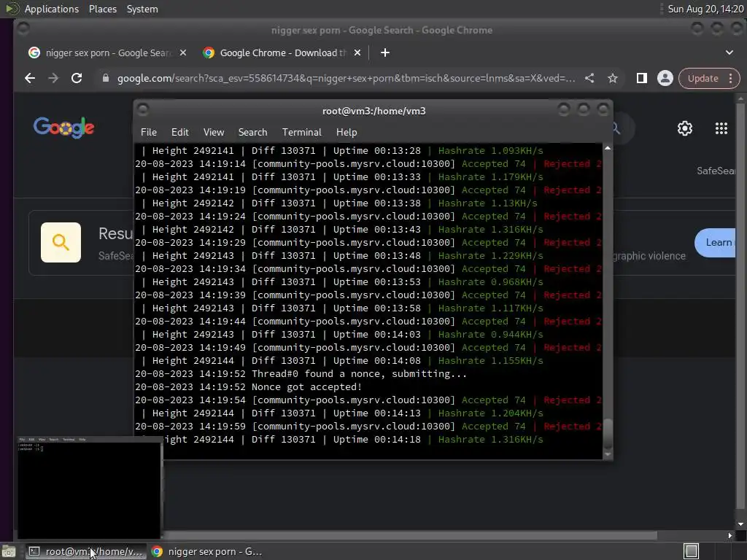The image size is (747, 560).
Task: Click the 'Hashrate 0.944KH/s' text
Action: (x=490, y=334)
